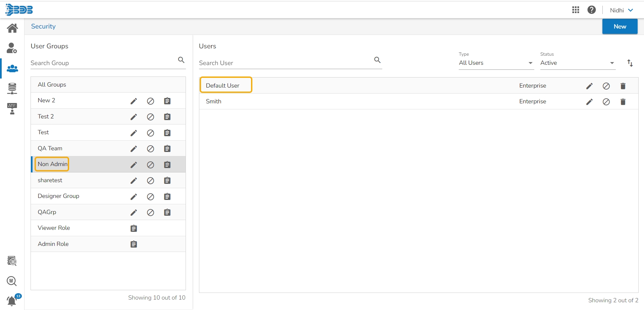Image resolution: width=644 pixels, height=310 pixels.
Task: Click the notifications bell icon
Action: pos(12,301)
